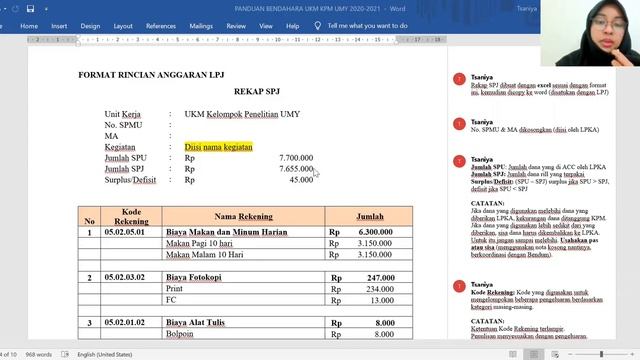Click the 'Makan Malam 10 Hari' row
Screen dimensions: 640x360
point(245,254)
